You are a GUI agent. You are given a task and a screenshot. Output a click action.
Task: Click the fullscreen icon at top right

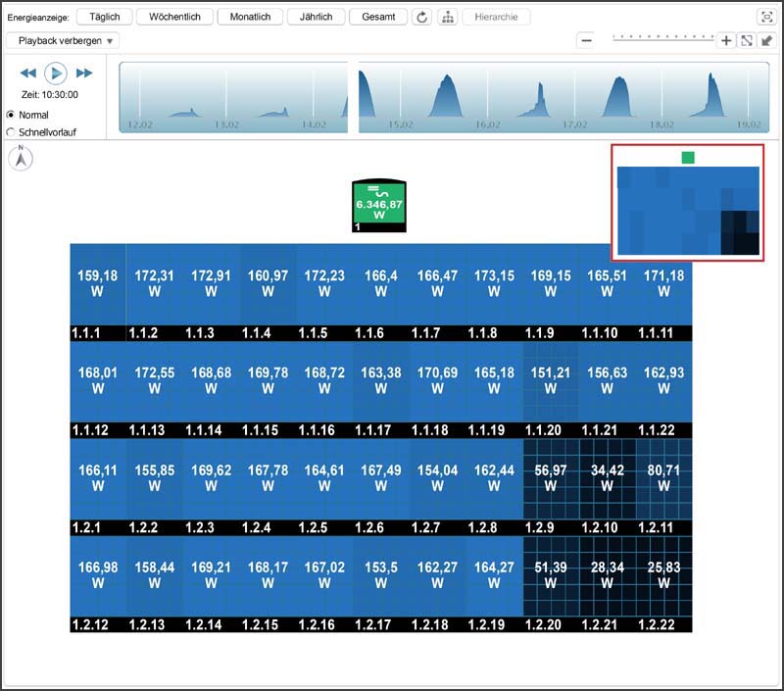point(766,18)
